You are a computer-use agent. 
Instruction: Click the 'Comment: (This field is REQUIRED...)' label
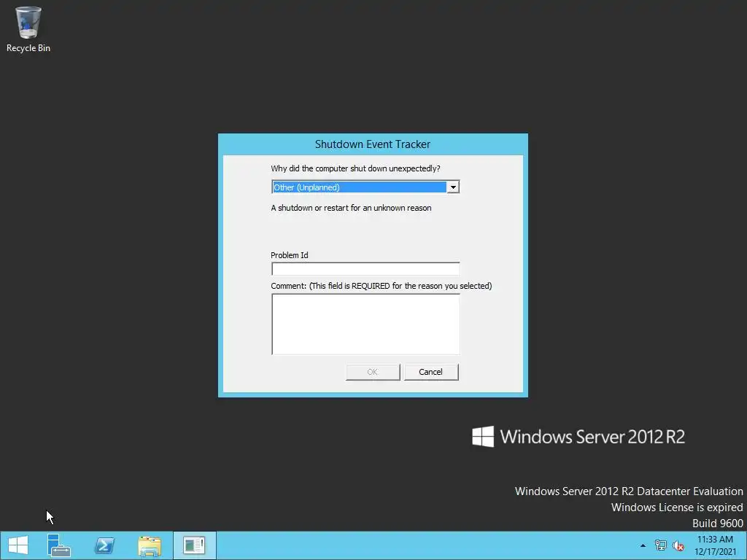pos(381,286)
